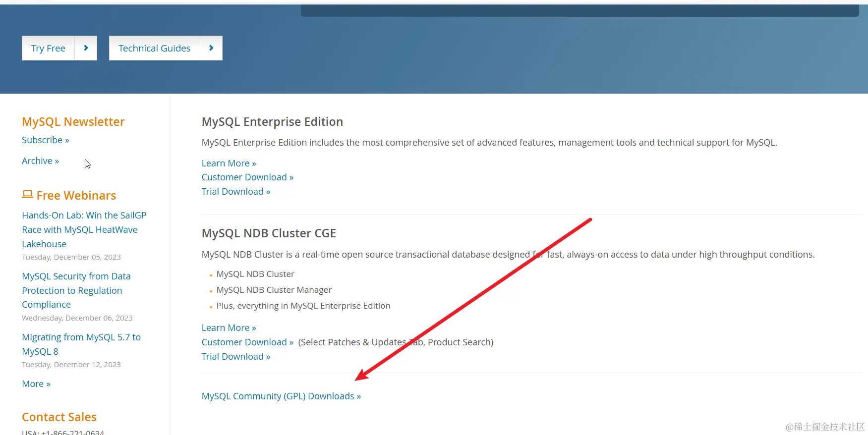Click the date 'Tuesday, December 05, 2023'
Screen dimensions: 868x435
tap(71, 257)
